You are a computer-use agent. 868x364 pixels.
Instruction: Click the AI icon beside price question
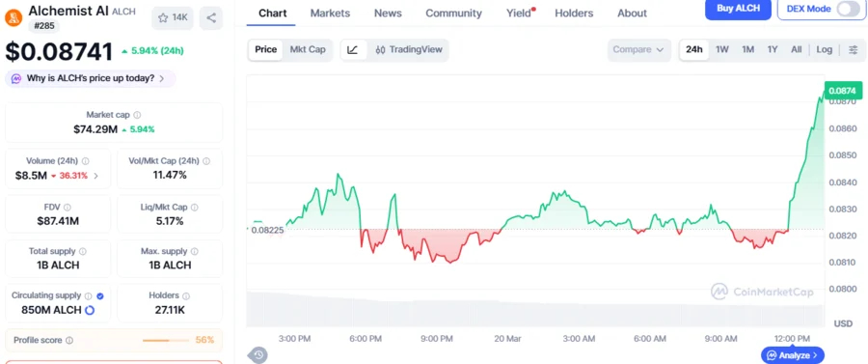16,78
